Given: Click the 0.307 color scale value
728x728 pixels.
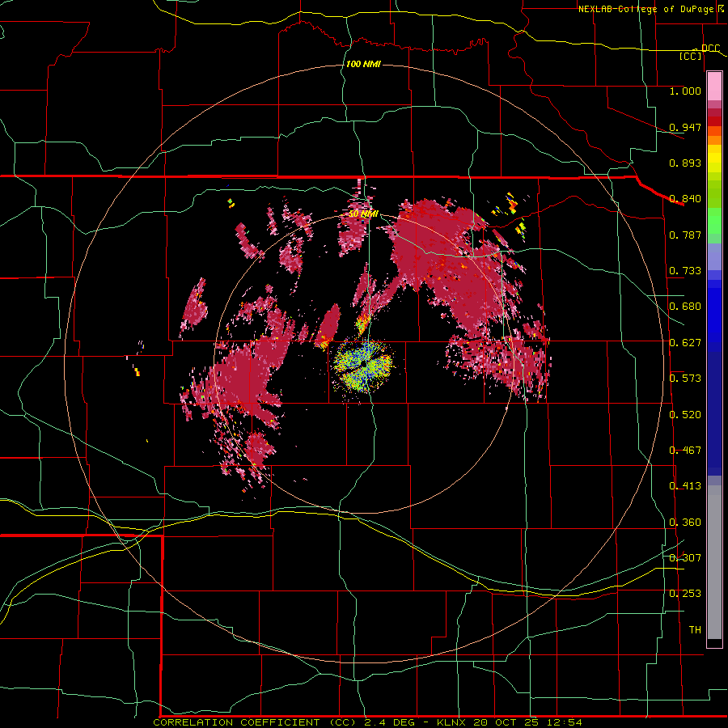Looking at the screenshot, I should tap(685, 558).
